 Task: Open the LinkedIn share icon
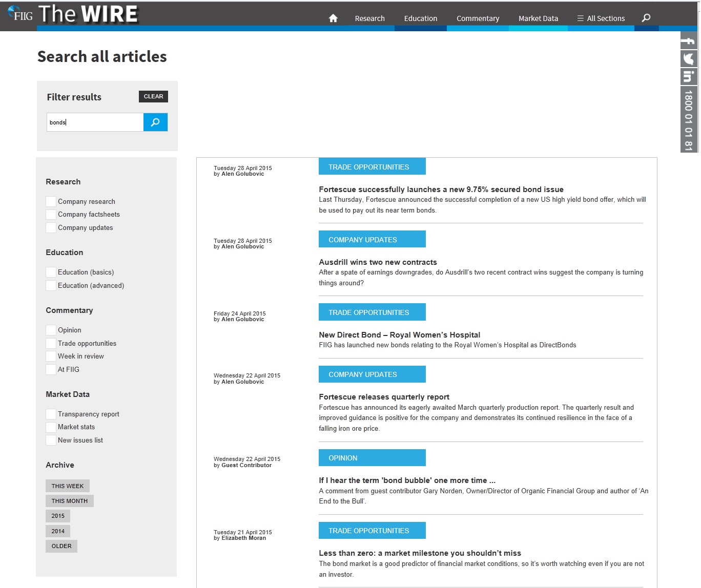[688, 77]
